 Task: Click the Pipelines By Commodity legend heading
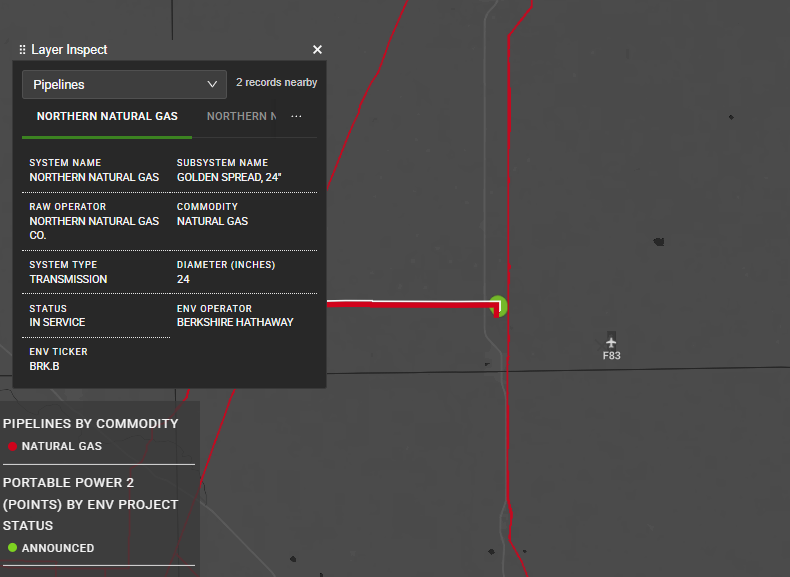pos(90,424)
